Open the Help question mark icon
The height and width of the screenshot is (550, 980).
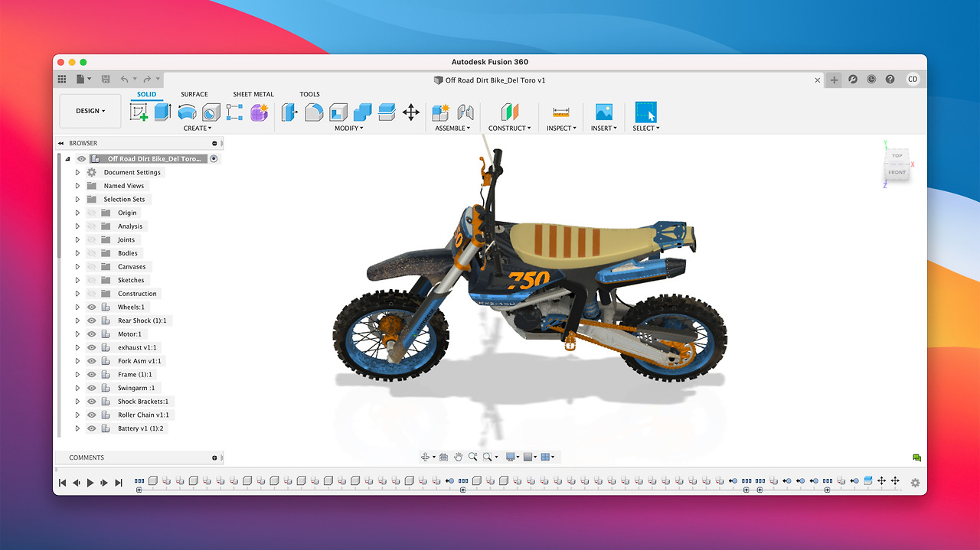pos(890,80)
